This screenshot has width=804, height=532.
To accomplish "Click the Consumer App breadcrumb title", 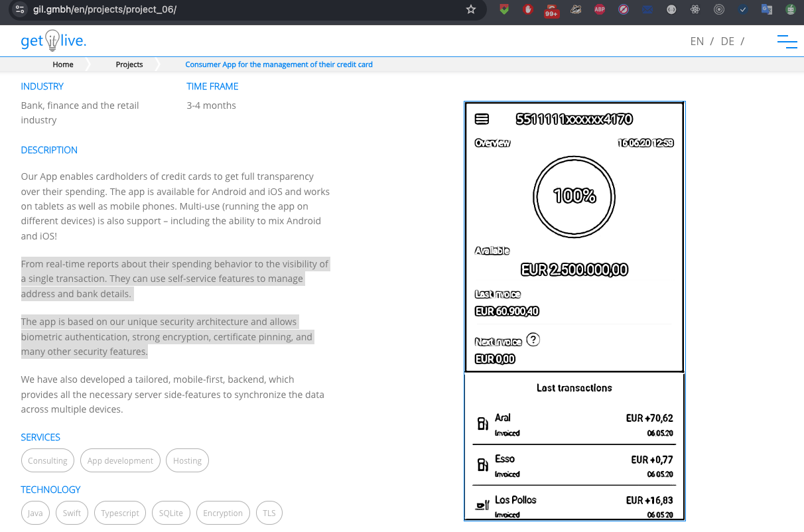I will click(279, 64).
